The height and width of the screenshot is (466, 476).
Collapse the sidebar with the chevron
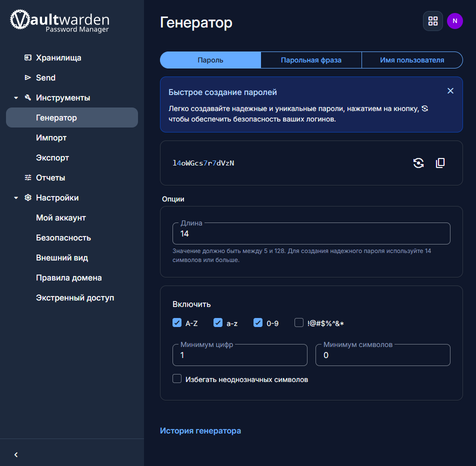pos(16,454)
